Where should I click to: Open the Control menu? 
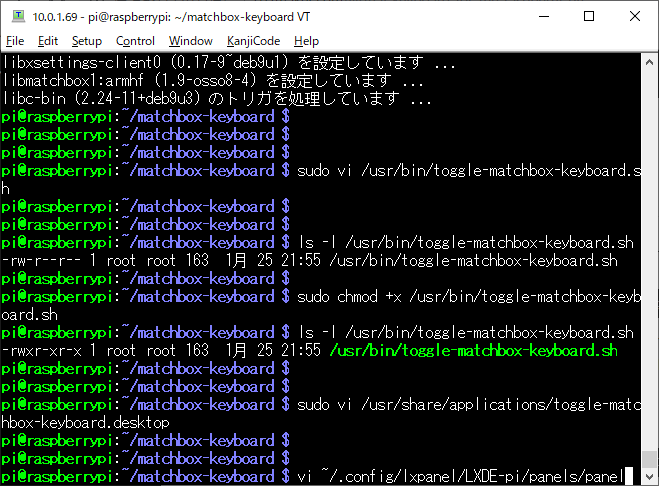click(x=135, y=41)
